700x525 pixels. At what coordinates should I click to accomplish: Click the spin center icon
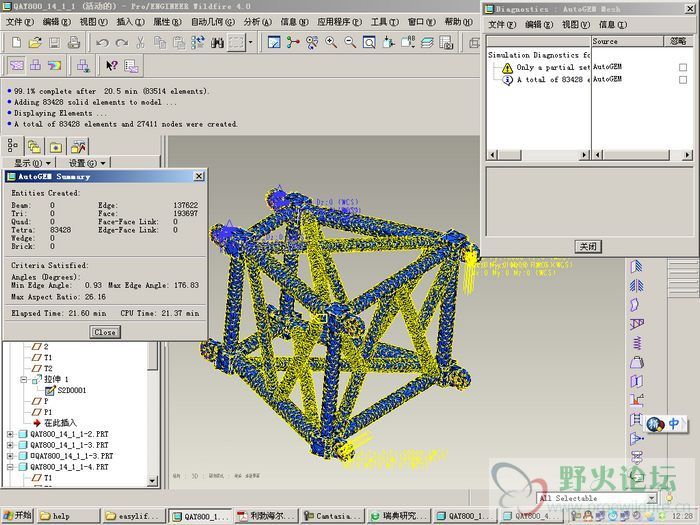(293, 43)
